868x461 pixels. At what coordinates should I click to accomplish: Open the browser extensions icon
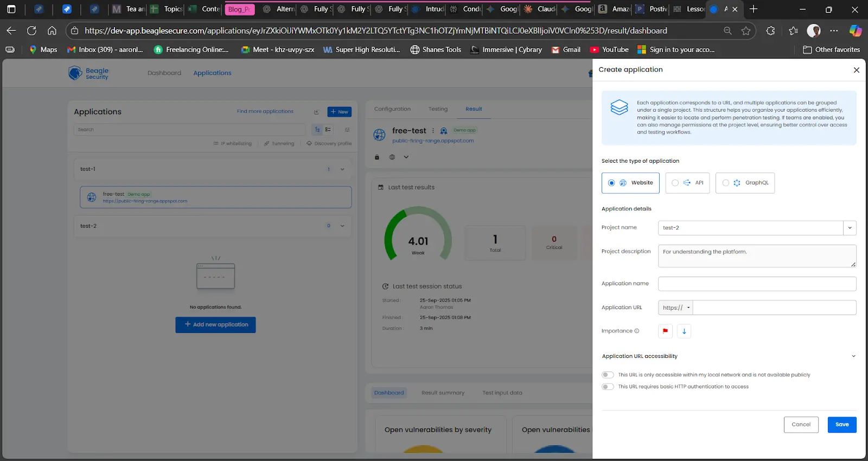770,31
